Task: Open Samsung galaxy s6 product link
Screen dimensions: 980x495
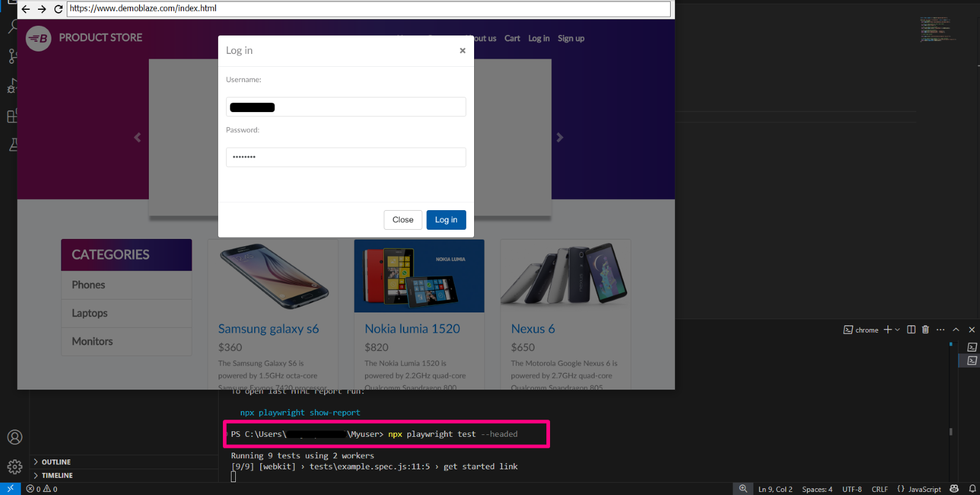Action: pos(268,329)
